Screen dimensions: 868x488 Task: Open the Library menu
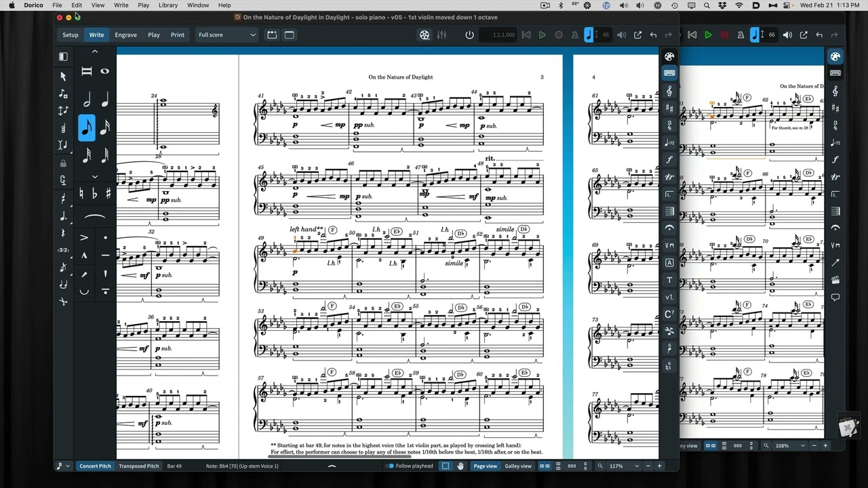pos(168,5)
